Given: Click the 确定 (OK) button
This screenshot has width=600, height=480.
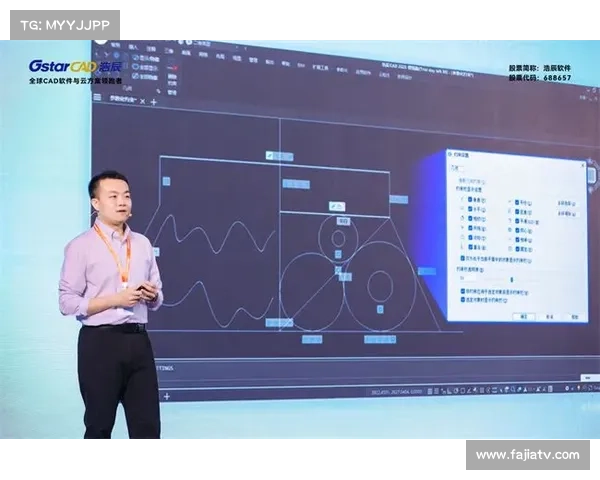Looking at the screenshot, I should (x=523, y=315).
